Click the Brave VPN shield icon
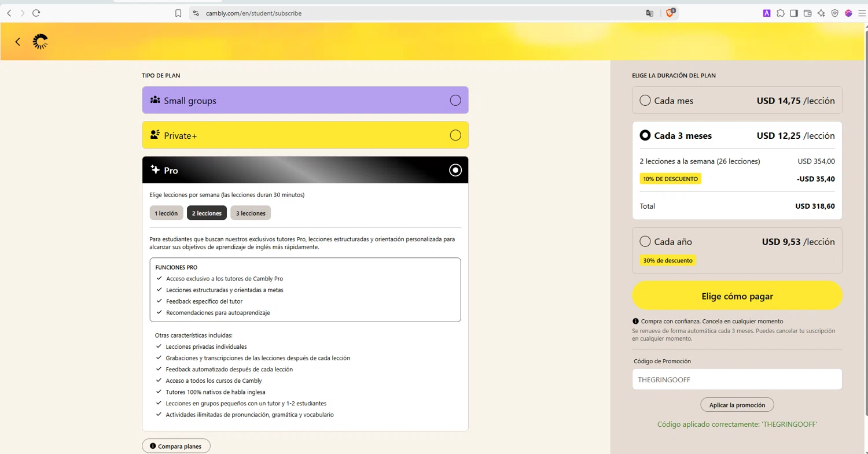Image resolution: width=868 pixels, height=454 pixels. coord(834,13)
